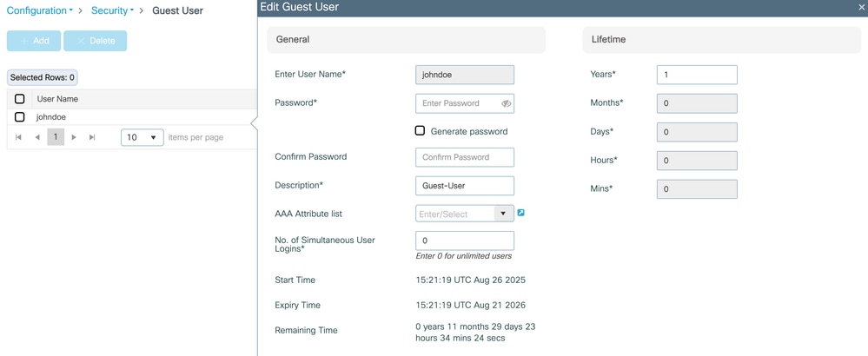The height and width of the screenshot is (356, 868).
Task: Click the Guest User breadcrumb text
Action: [178, 10]
